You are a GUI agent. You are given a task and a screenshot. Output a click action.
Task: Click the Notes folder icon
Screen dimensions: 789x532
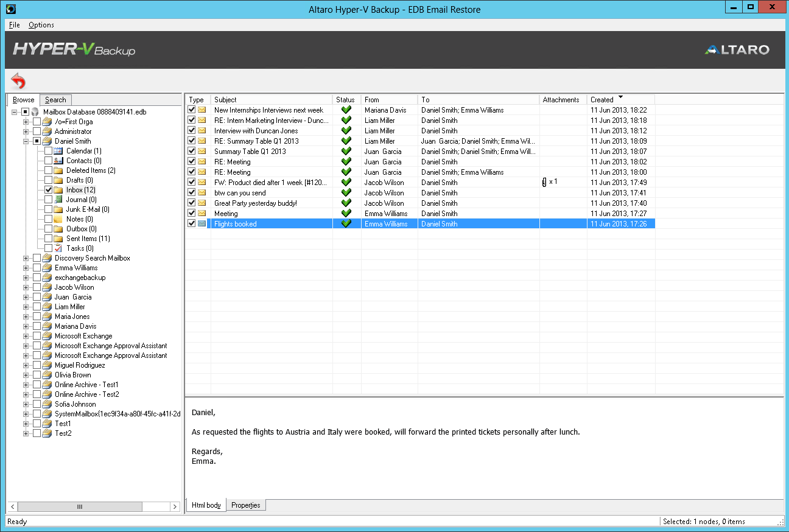tap(58, 219)
